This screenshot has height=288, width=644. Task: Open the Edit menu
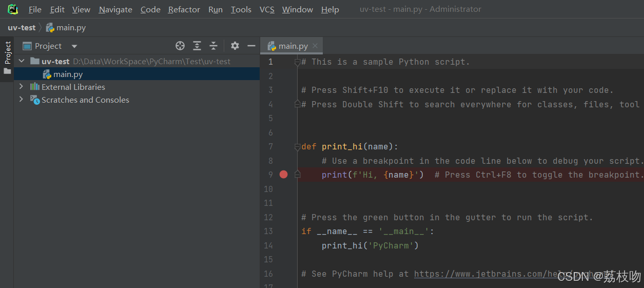(57, 9)
